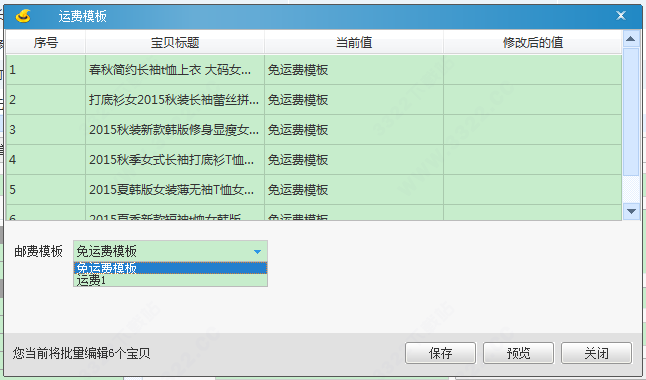Click serial number 2 cell
Viewport: 646px width, 380px height.
point(46,100)
